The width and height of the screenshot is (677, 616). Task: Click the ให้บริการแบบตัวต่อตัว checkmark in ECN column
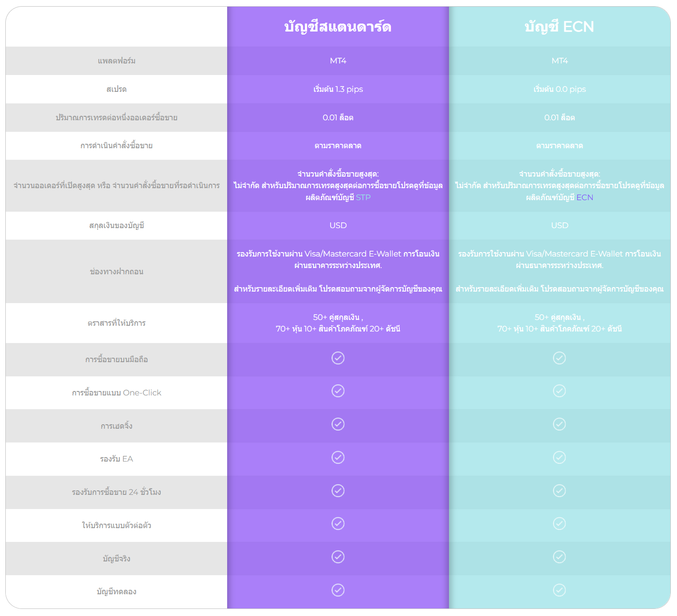559,524
